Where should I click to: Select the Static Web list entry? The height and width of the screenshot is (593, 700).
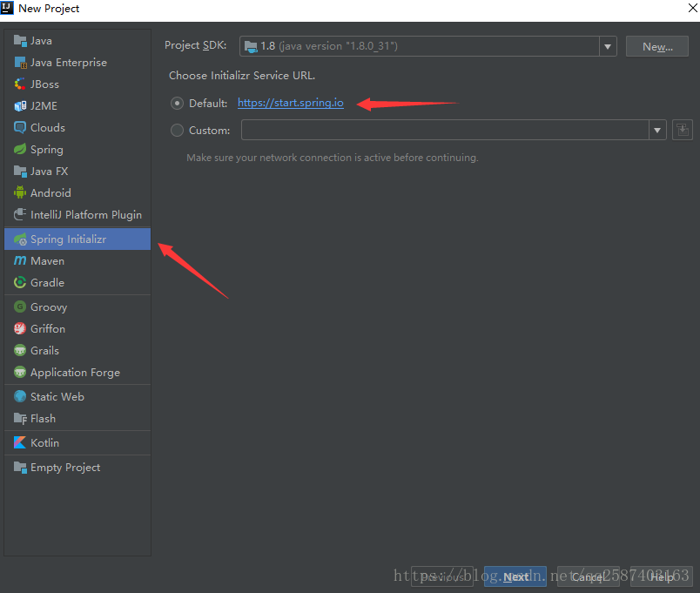tap(77, 396)
